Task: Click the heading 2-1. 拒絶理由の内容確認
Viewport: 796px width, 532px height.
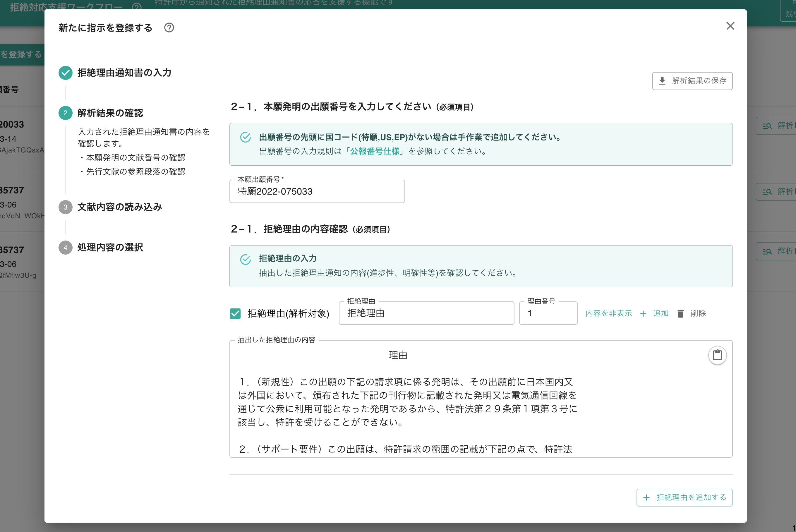Action: click(x=310, y=229)
